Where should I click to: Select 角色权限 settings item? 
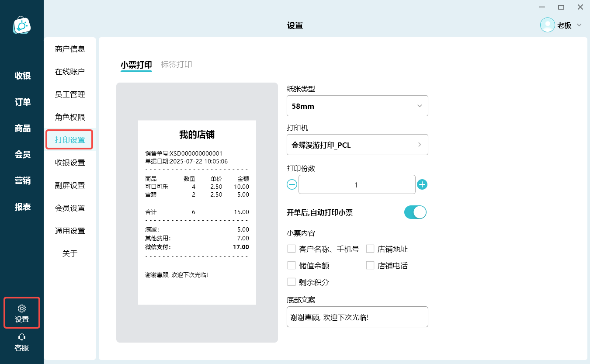[70, 117]
